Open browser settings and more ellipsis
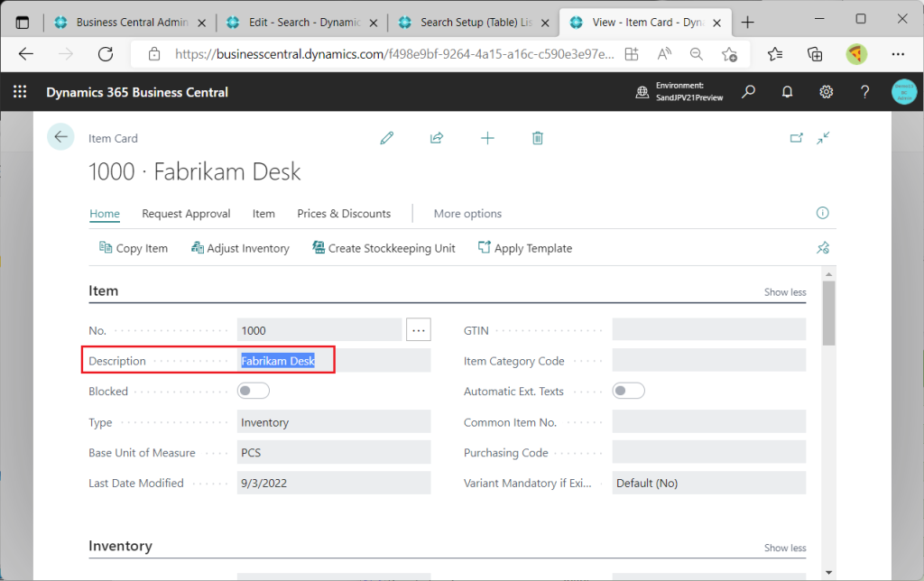The width and height of the screenshot is (924, 581). (898, 54)
